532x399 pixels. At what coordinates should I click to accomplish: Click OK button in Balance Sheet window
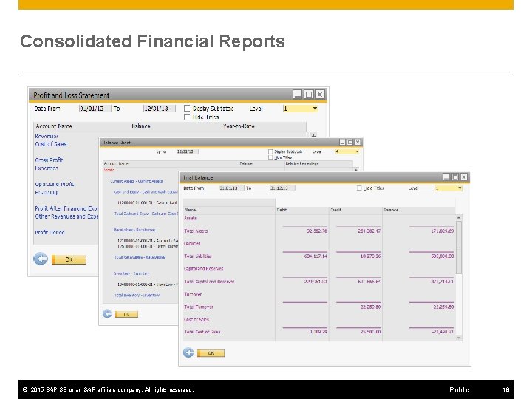tap(126, 314)
